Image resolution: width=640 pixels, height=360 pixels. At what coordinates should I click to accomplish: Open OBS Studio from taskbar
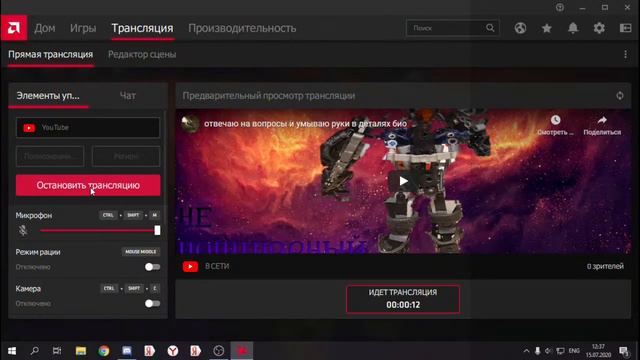pos(219,351)
